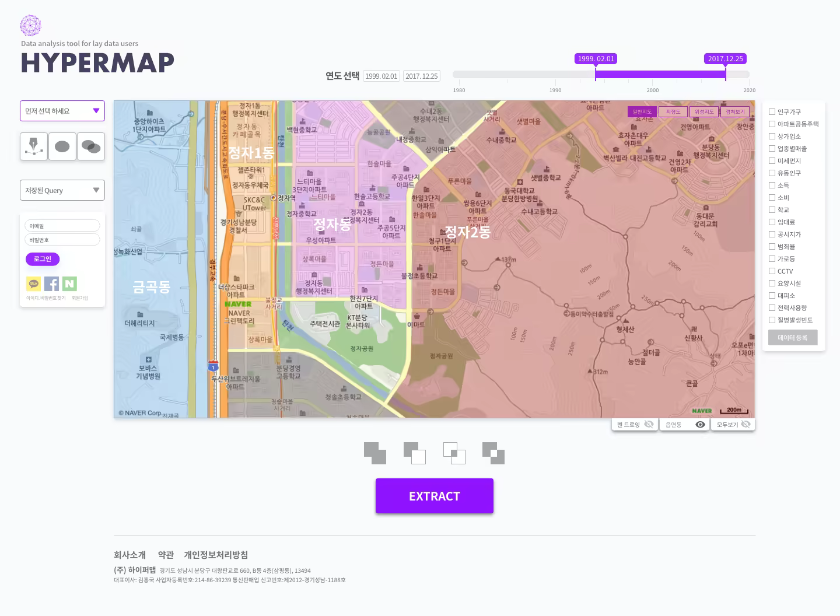The height and width of the screenshot is (616, 840).
Task: Expand the 저장된 Query dropdown
Action: [x=62, y=190]
